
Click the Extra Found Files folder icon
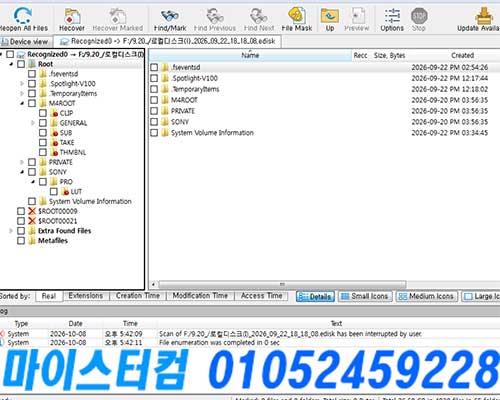pos(32,231)
